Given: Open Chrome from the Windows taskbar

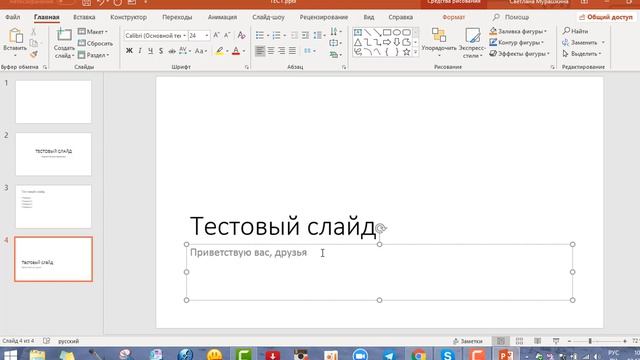Looking at the screenshot, I should pos(418,355).
